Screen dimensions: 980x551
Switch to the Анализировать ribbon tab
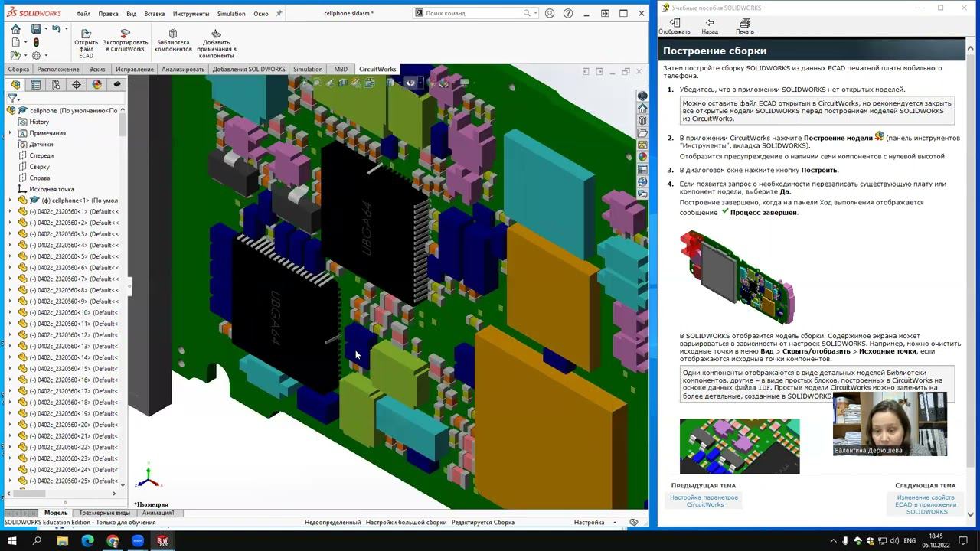[183, 69]
